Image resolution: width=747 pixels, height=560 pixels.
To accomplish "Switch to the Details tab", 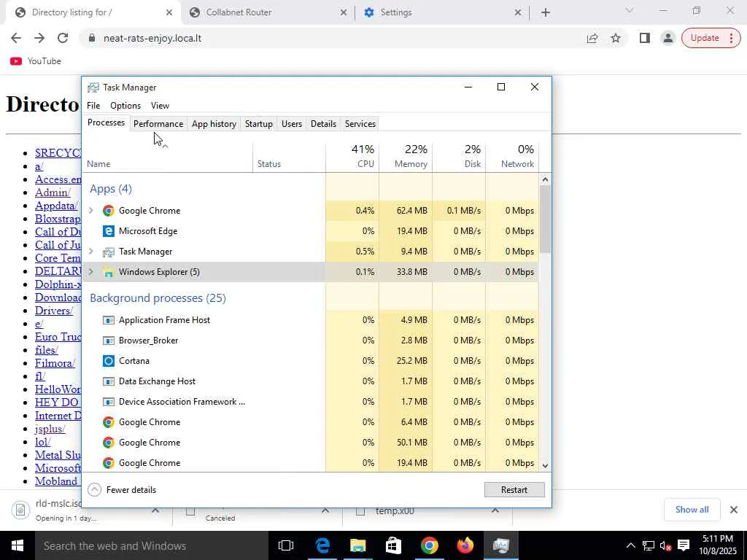I will (323, 124).
